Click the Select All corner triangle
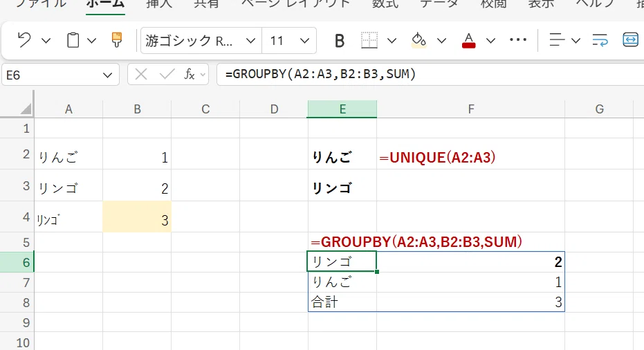Image resolution: width=644 pixels, height=350 pixels. (26, 109)
